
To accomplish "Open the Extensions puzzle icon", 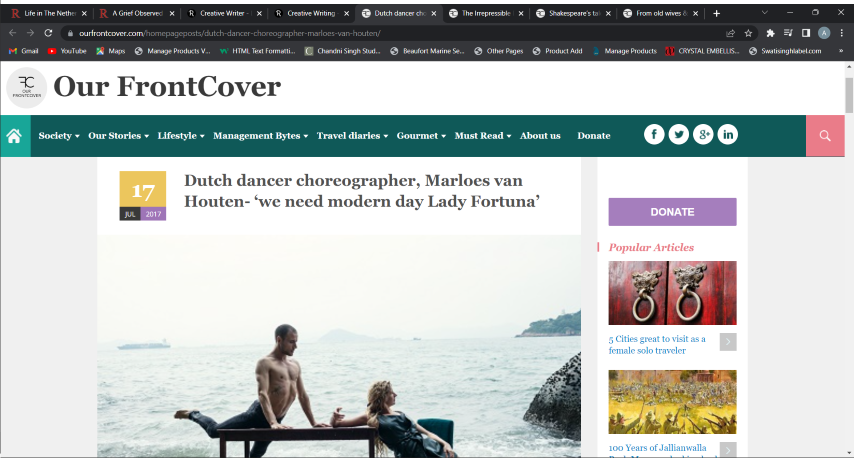I will click(x=770, y=33).
